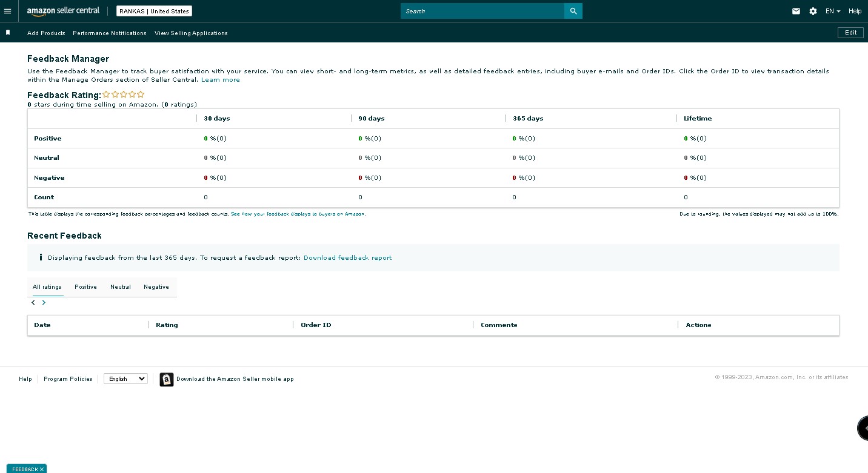
Task: Click the copyright notice in the footer
Action: tap(781, 377)
